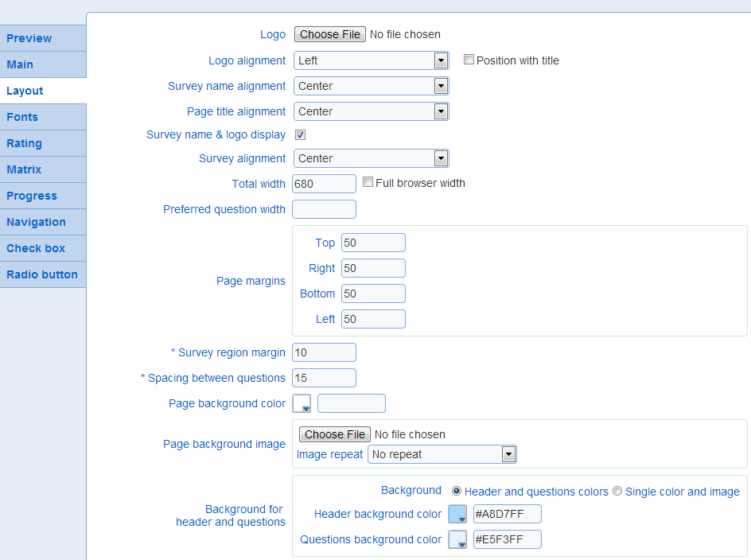Open the Questions background color swatch

(457, 539)
